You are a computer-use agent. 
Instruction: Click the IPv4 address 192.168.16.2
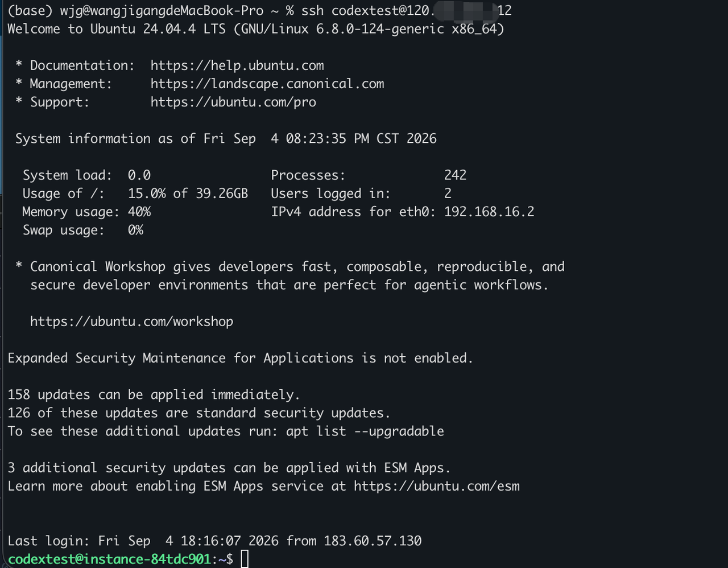489,212
